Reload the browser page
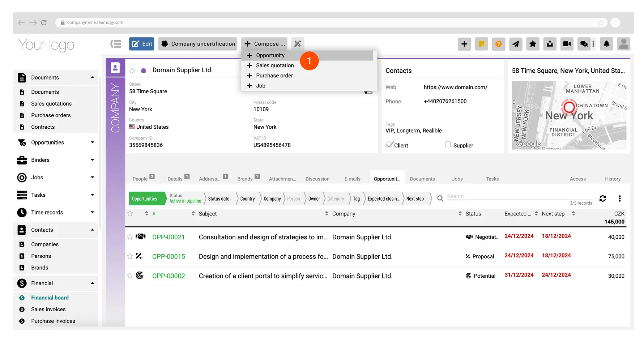The height and width of the screenshot is (337, 644). point(44,22)
